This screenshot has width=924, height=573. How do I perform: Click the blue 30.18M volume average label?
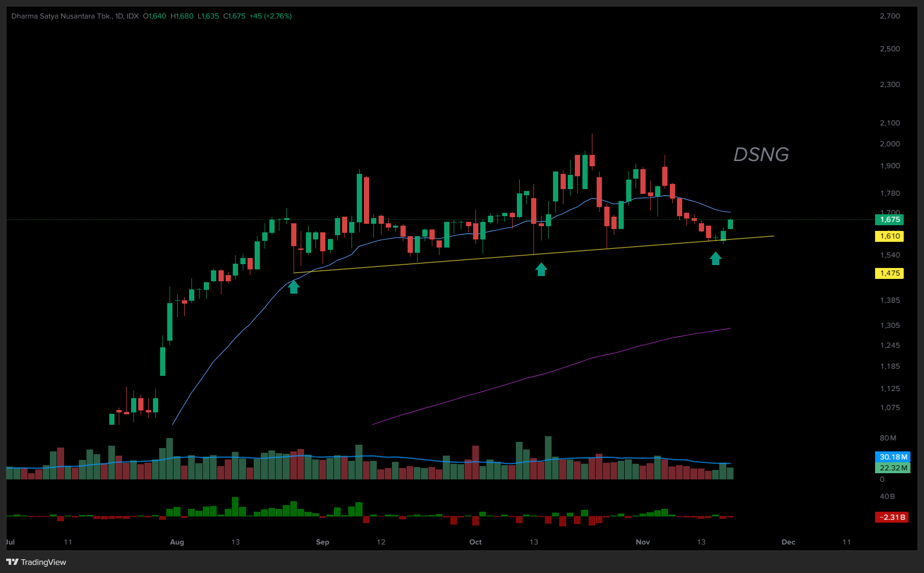coord(893,457)
